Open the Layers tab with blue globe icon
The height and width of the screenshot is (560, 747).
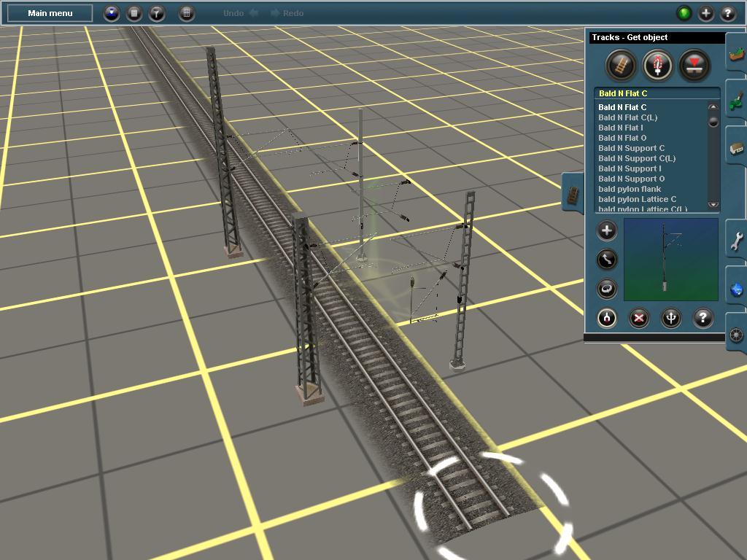736,287
